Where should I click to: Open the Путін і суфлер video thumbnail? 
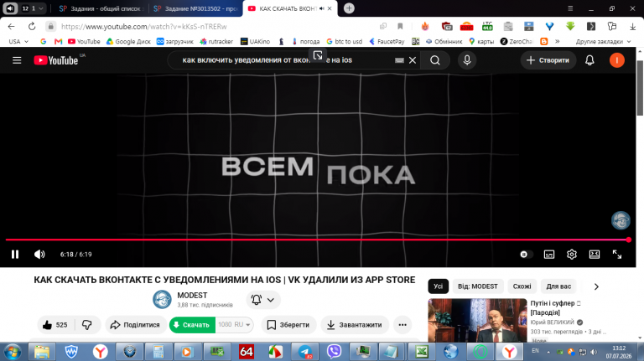(x=477, y=321)
